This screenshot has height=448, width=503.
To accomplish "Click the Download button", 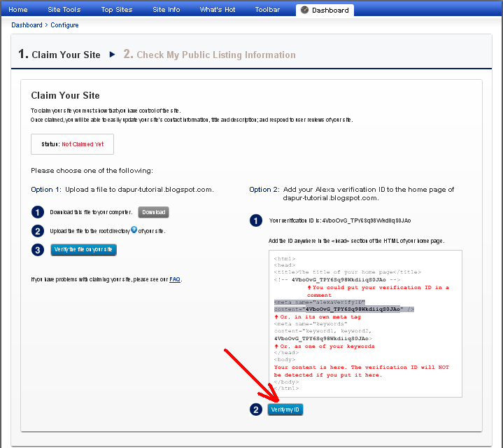I will [154, 212].
